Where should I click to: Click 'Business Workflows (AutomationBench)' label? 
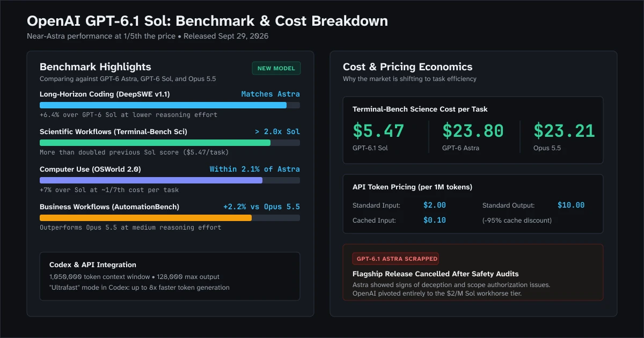[x=109, y=207]
